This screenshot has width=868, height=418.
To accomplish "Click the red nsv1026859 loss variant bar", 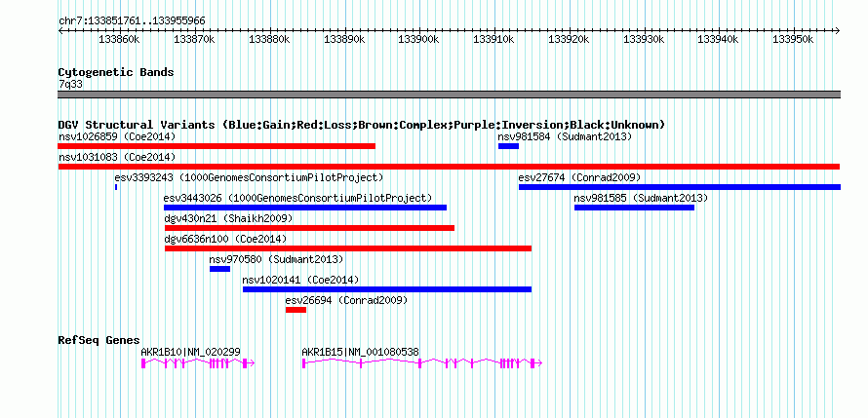I will click(x=217, y=146).
